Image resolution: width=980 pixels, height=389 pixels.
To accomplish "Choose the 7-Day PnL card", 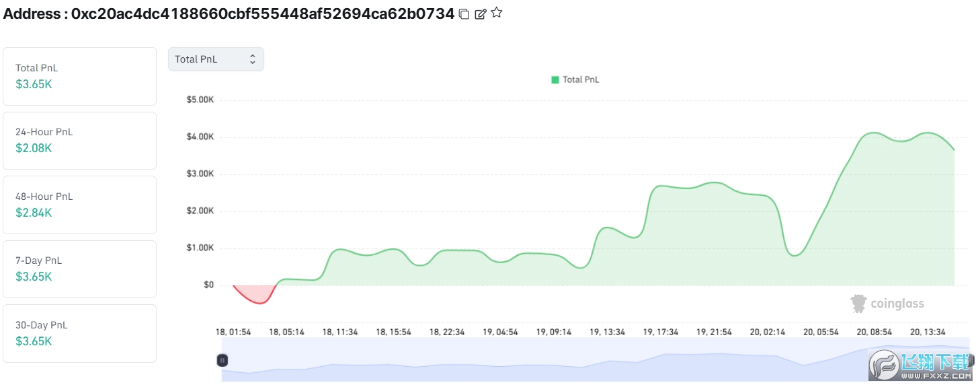I will (x=79, y=269).
